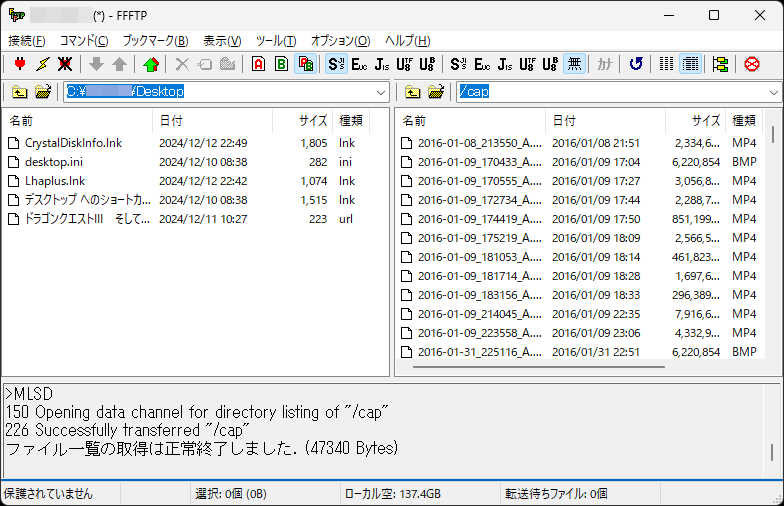Switch to the details view mode icon
This screenshot has width=784, height=506.
tap(690, 64)
